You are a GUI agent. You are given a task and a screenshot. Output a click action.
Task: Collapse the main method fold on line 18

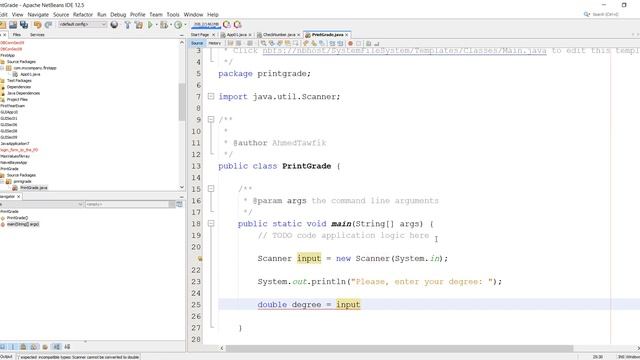click(211, 223)
